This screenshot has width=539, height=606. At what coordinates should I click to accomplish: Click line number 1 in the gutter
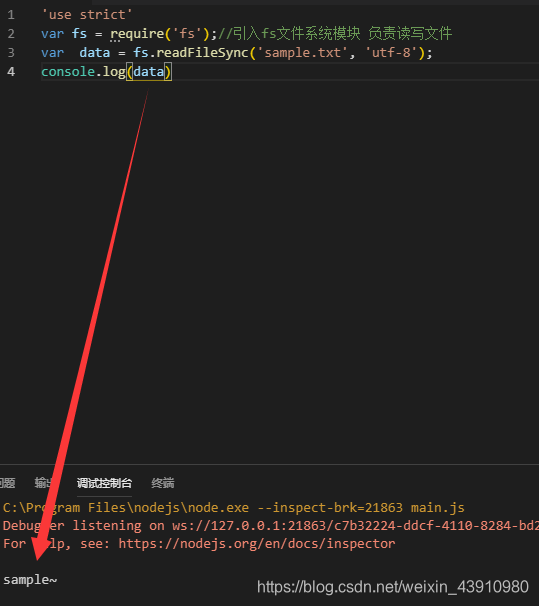[x=11, y=15]
